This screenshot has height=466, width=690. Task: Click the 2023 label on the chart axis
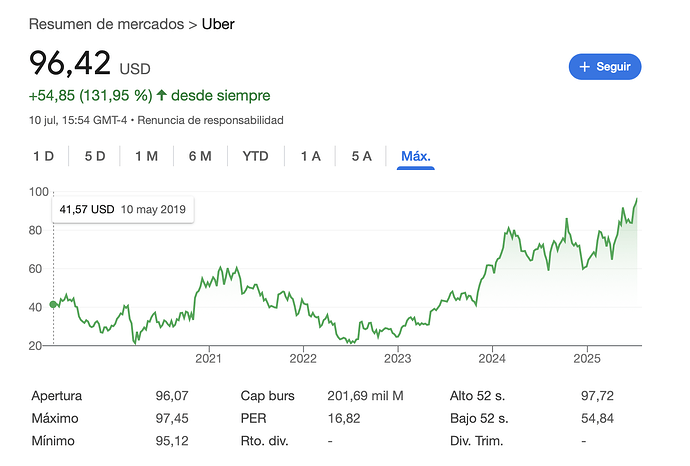click(397, 359)
